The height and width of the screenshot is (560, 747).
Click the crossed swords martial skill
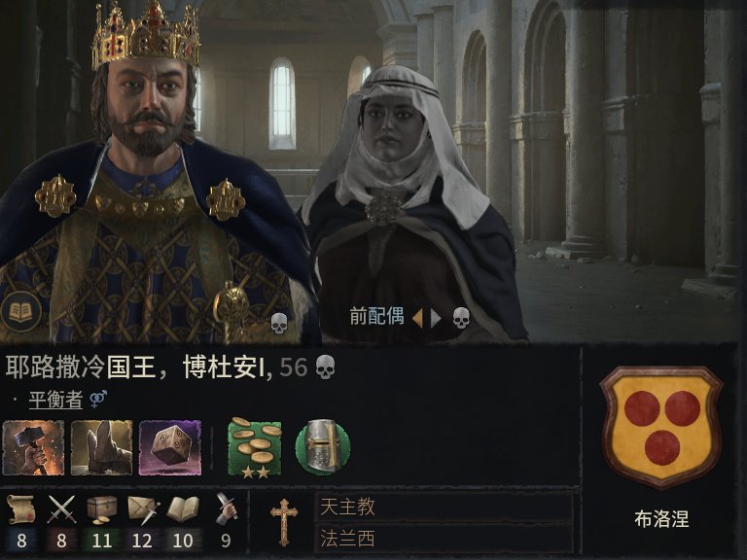61,509
